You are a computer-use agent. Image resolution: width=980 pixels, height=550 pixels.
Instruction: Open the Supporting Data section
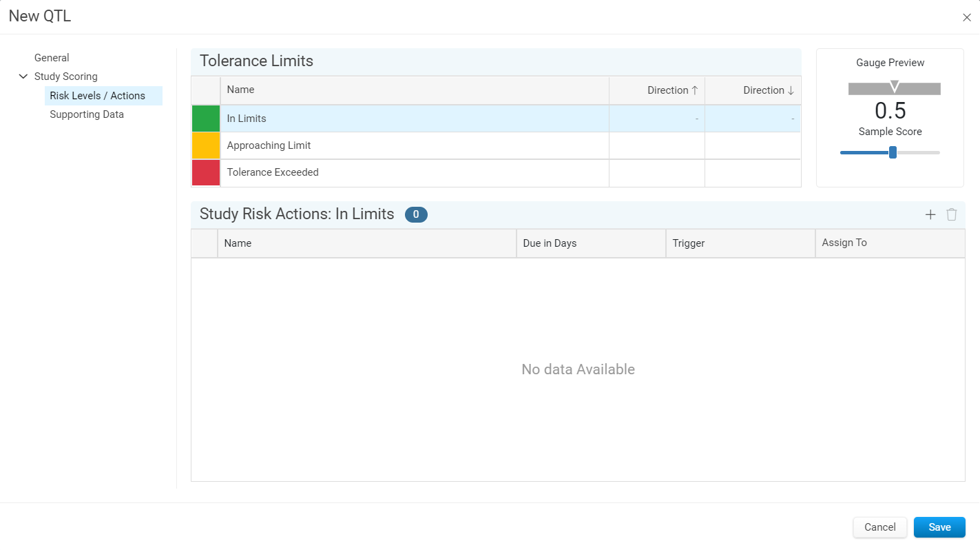tap(87, 114)
